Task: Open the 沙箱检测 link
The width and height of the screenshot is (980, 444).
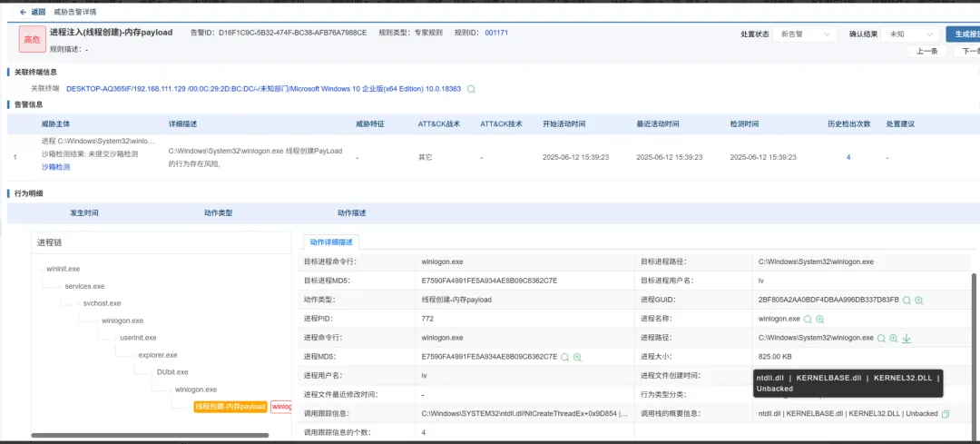Action: (55, 167)
